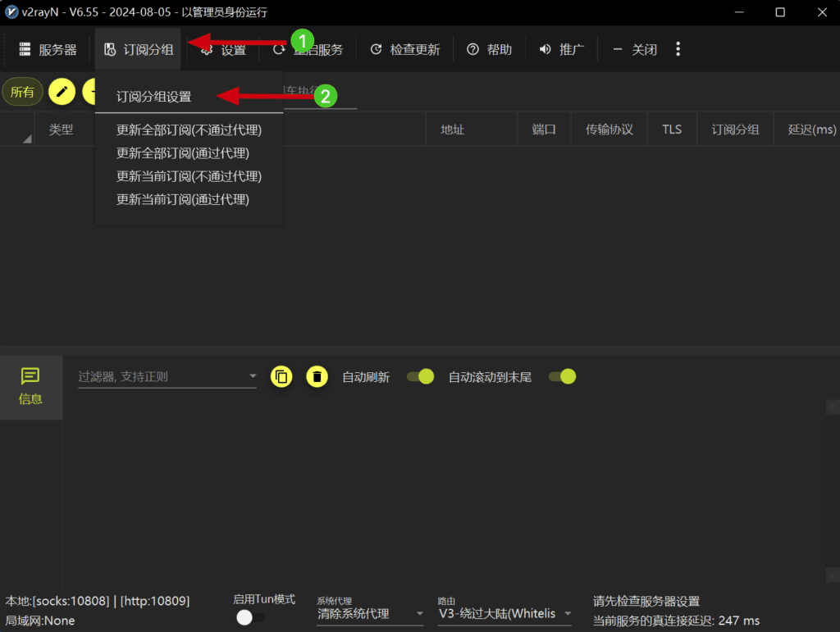Open the 系统代理 dropdown
840x632 pixels.
click(370, 614)
